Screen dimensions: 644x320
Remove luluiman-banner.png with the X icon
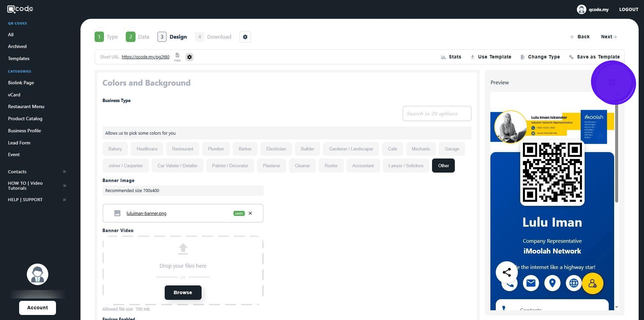[x=250, y=213]
